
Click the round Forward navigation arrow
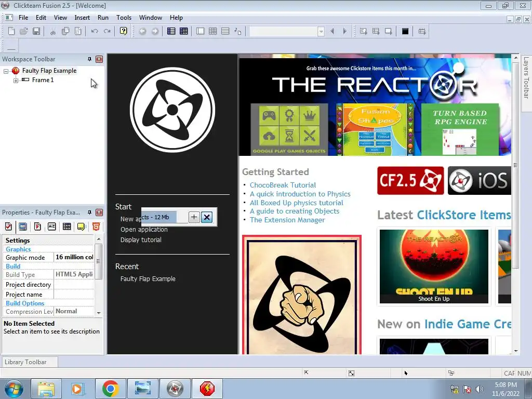tap(155, 31)
